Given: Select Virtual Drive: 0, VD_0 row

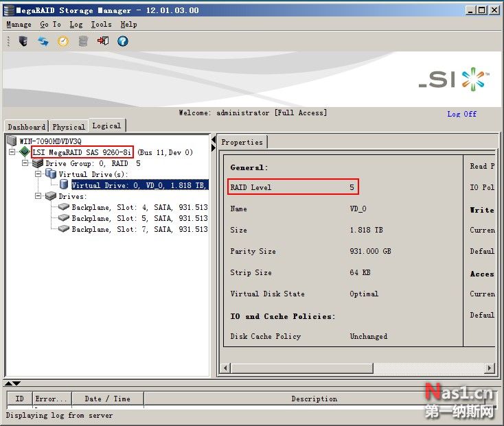Looking at the screenshot, I should click(140, 185).
